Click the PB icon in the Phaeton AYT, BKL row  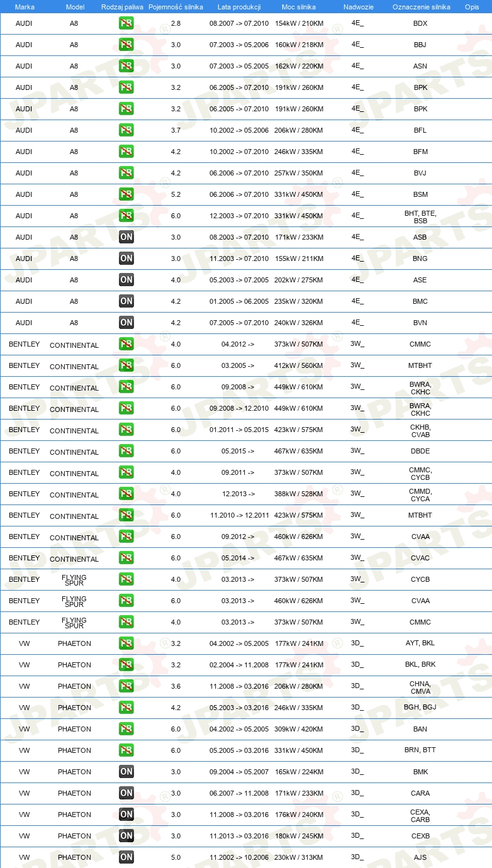126,643
